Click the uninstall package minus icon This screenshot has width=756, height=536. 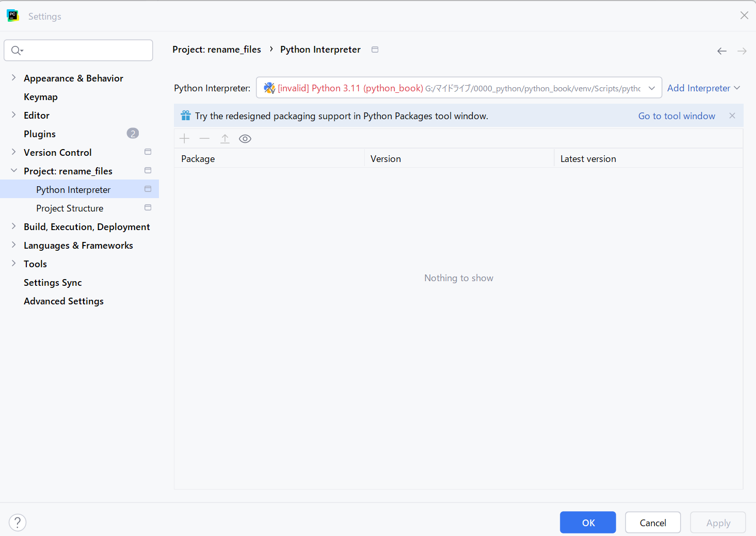point(204,139)
